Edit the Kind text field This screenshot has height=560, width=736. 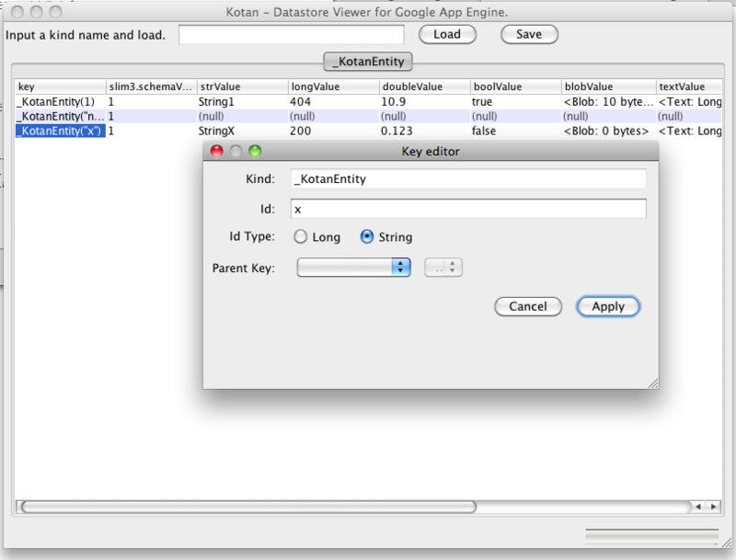pyautogui.click(x=468, y=178)
